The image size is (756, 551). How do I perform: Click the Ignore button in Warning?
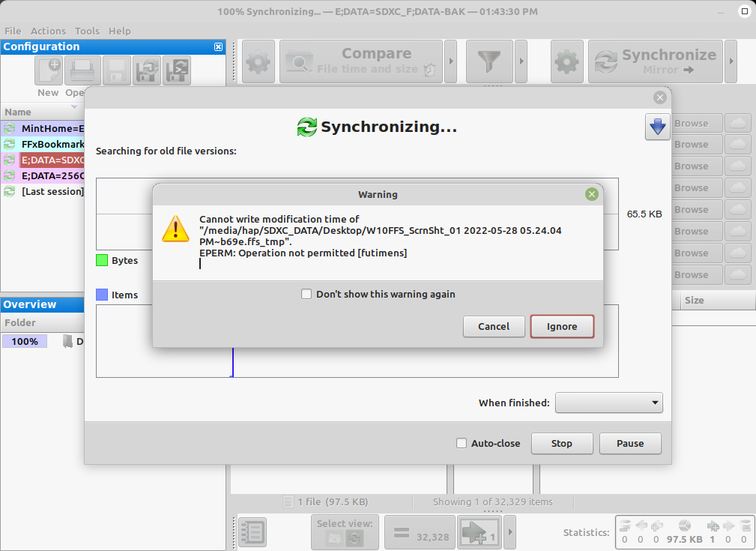562,327
